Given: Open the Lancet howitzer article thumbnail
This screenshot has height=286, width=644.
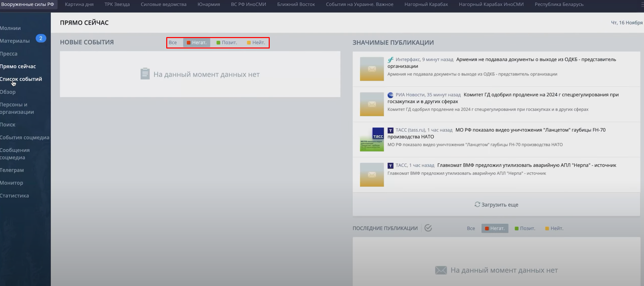Looking at the screenshot, I should click(x=372, y=139).
